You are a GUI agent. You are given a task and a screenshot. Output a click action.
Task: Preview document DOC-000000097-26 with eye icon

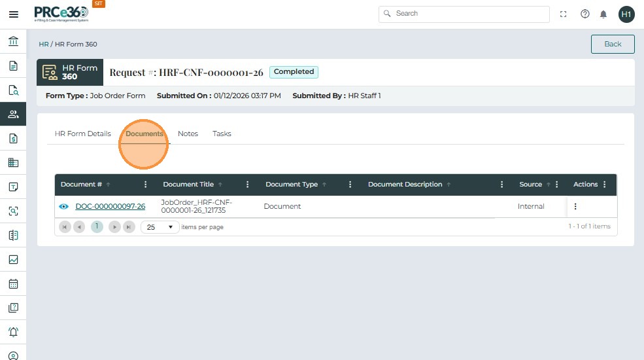pos(63,206)
